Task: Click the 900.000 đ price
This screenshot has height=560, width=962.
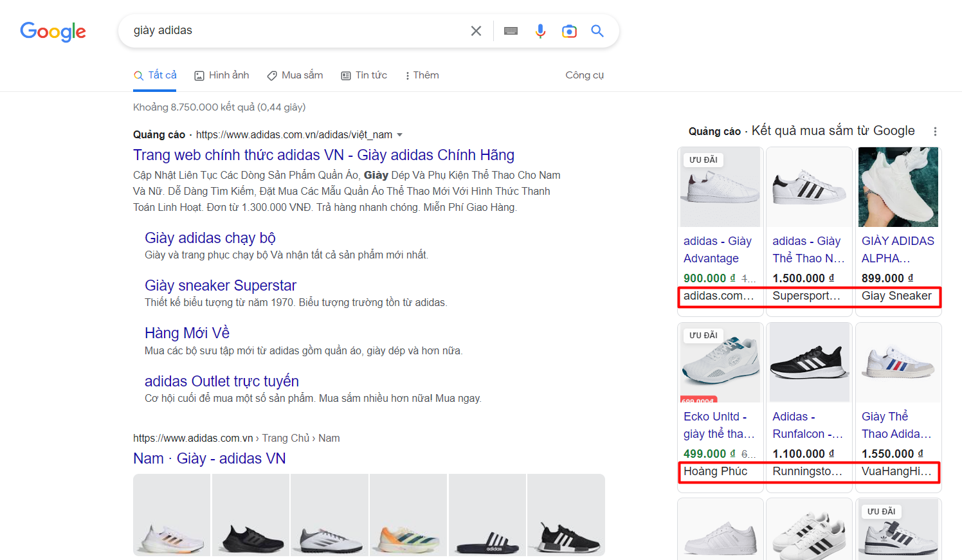Action: coord(709,278)
